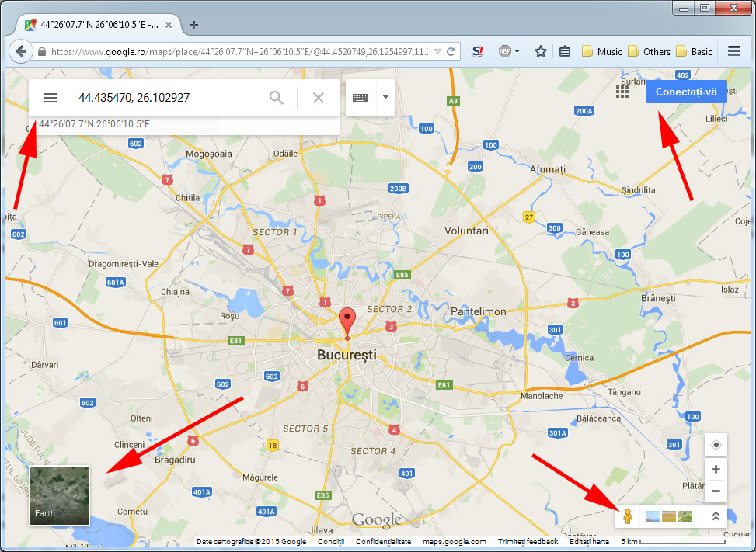Bookmark this page with star icon
The width and height of the screenshot is (756, 552).
pyautogui.click(x=541, y=51)
